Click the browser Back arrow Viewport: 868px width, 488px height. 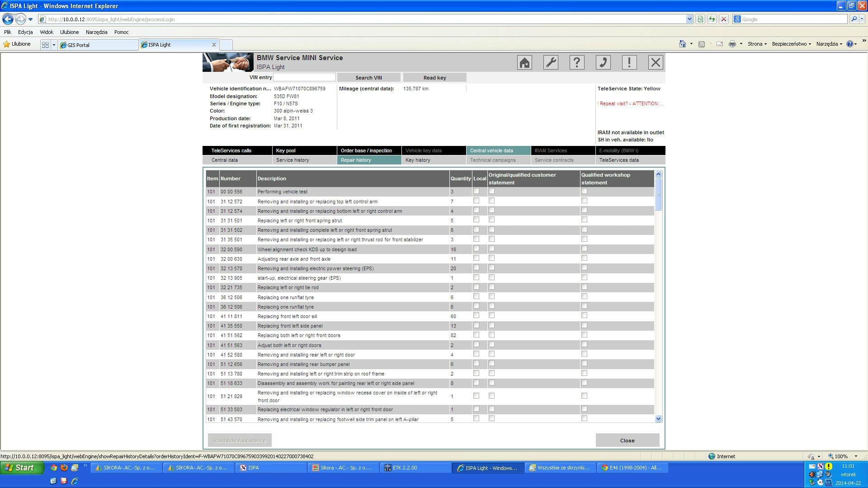pos(8,19)
